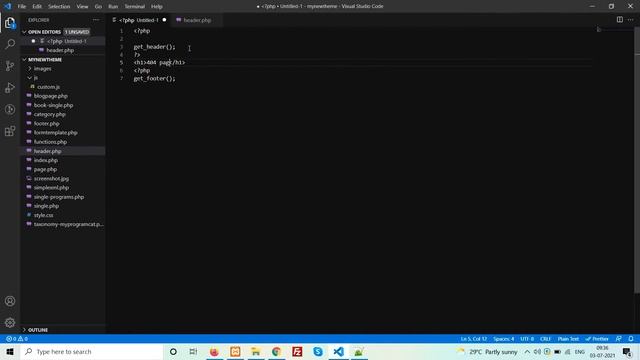Open Skype from the taskbar
Screen dimensions: 640x360
(x=318, y=351)
